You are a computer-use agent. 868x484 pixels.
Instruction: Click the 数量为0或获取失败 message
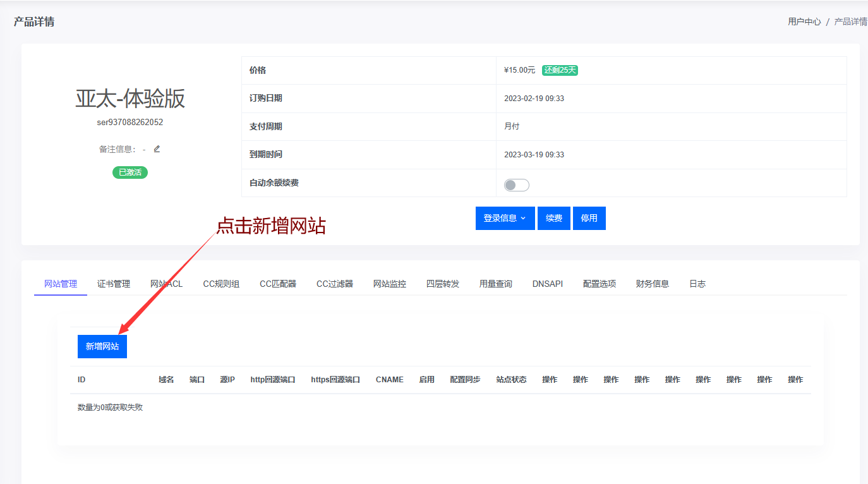click(110, 408)
